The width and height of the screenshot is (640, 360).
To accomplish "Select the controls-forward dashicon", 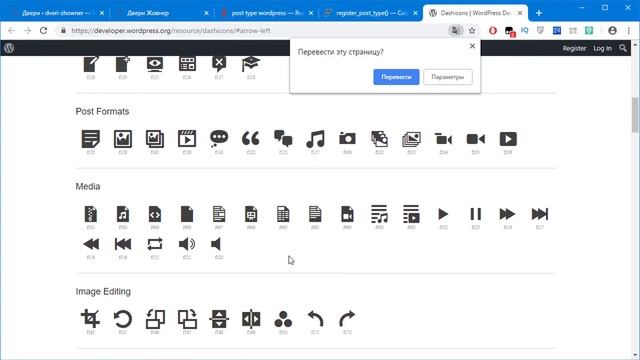I will [507, 214].
